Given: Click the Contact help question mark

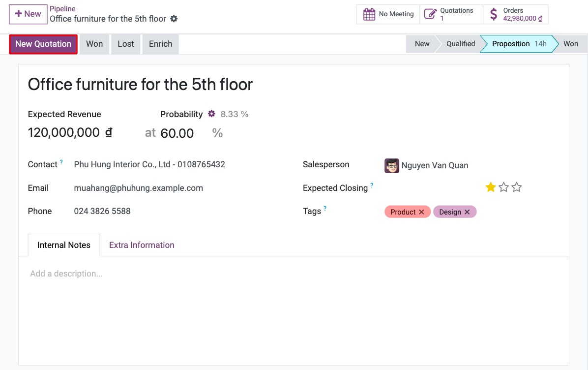Looking at the screenshot, I should [x=61, y=162].
